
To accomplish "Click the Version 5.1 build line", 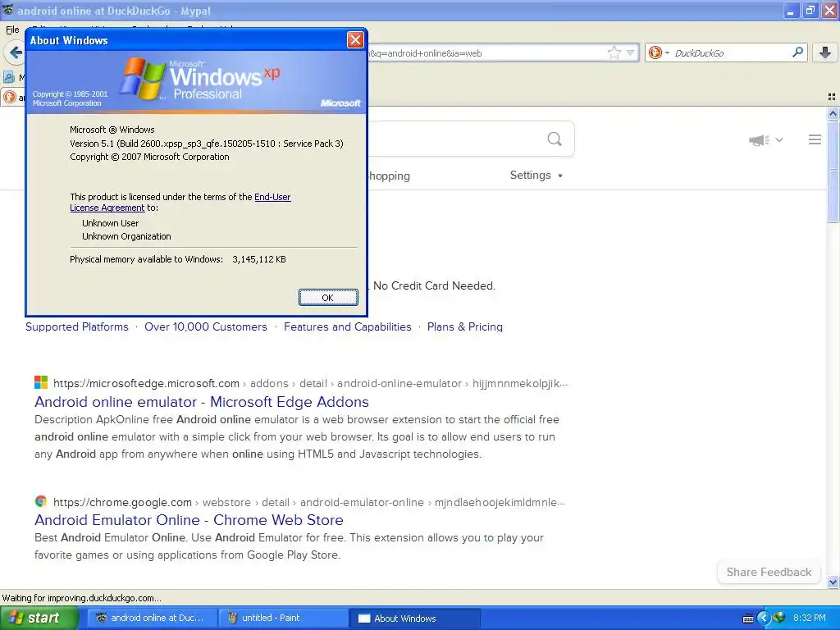I will coord(206,144).
